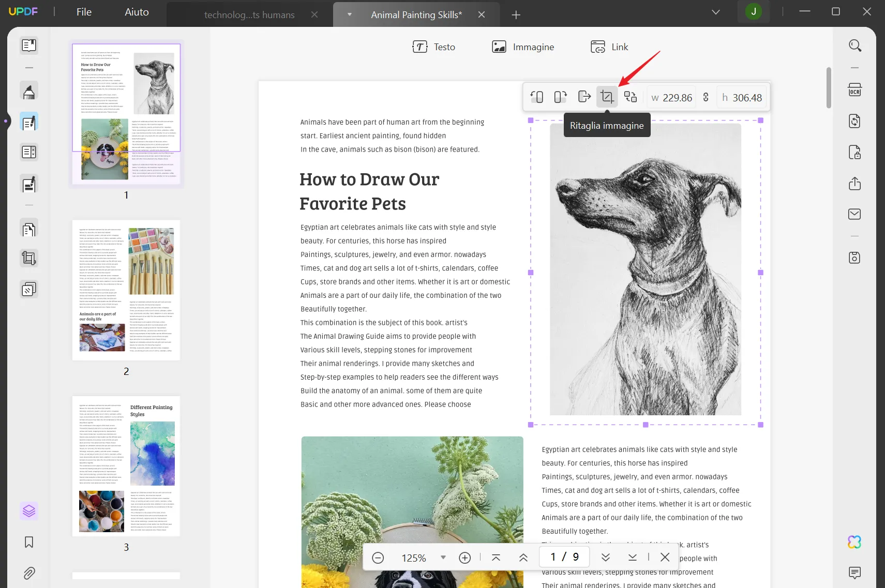
Task: Select page 3 thumbnail
Action: point(126,466)
